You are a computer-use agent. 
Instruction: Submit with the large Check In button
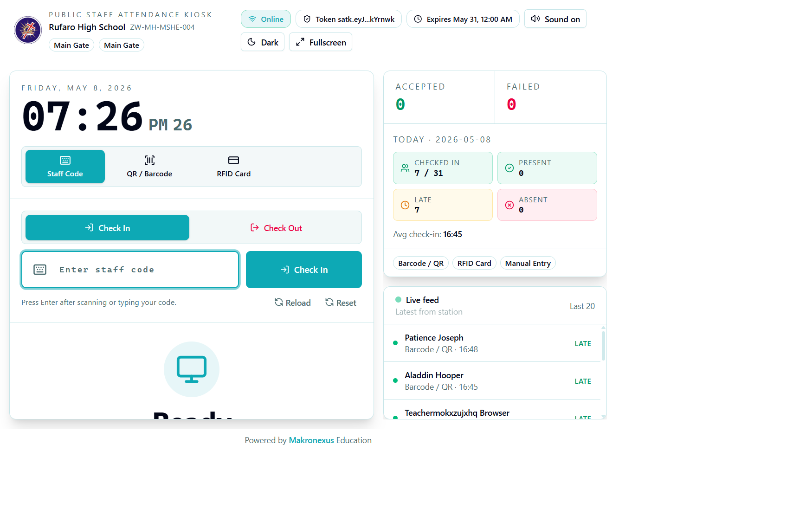click(x=304, y=270)
